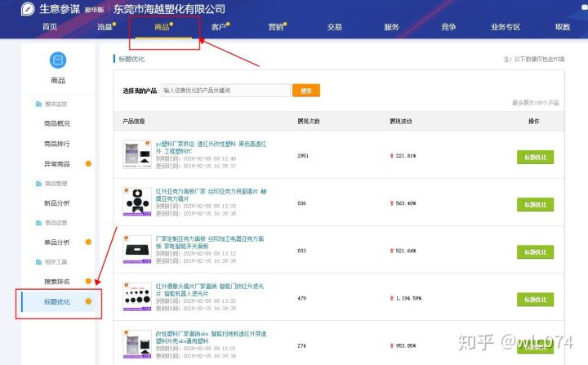Viewport: 588px width, 365px height.
Task: Open the 流量 tab
Action: coord(105,27)
